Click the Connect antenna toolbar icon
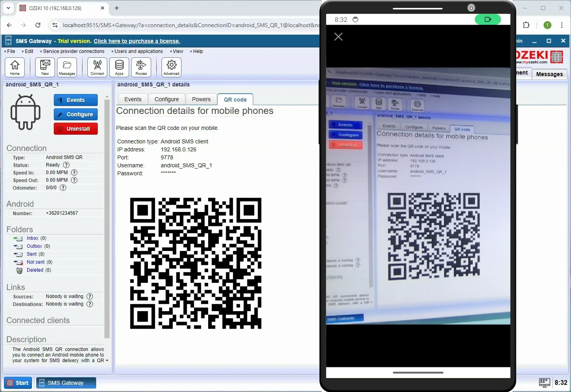 [x=97, y=67]
